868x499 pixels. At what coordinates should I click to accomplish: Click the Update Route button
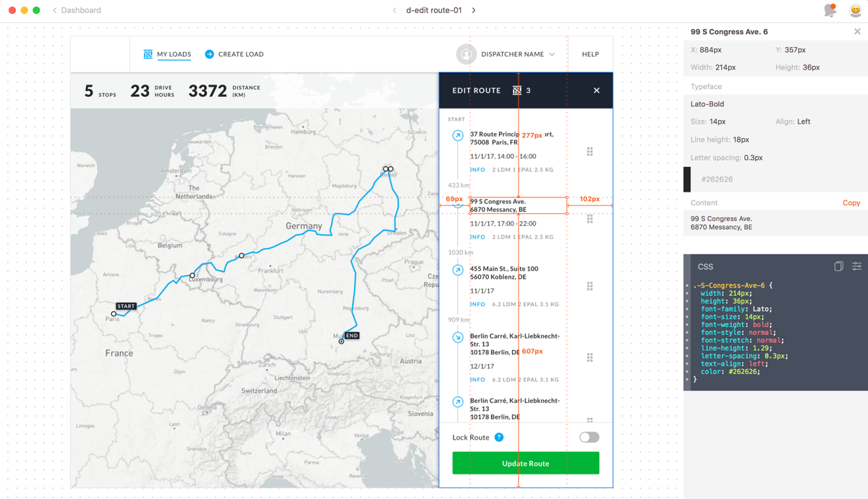click(526, 464)
